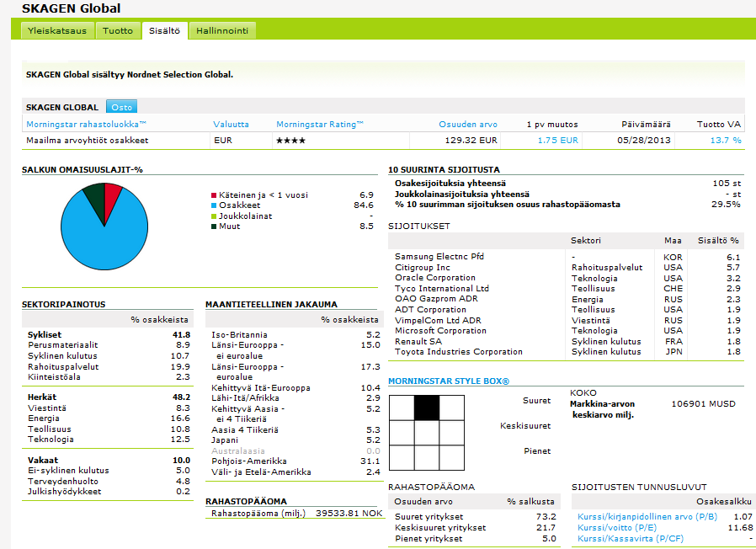The image size is (756, 549).
Task: Click the Pienet yritykset row
Action: coord(476,538)
